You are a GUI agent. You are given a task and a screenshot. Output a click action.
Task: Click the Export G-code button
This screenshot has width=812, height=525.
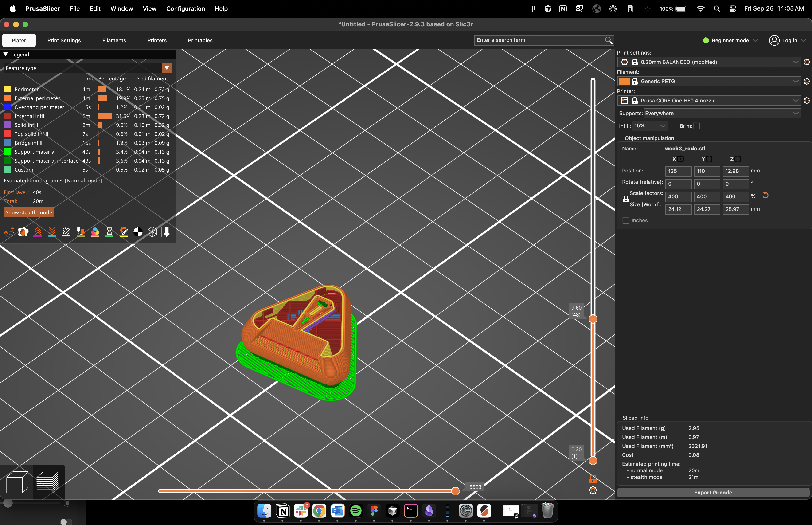(713, 493)
